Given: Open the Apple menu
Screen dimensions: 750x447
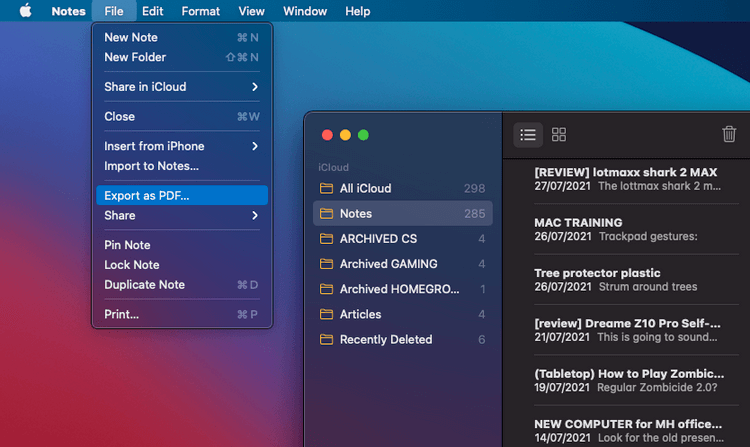Looking at the screenshot, I should (25, 11).
